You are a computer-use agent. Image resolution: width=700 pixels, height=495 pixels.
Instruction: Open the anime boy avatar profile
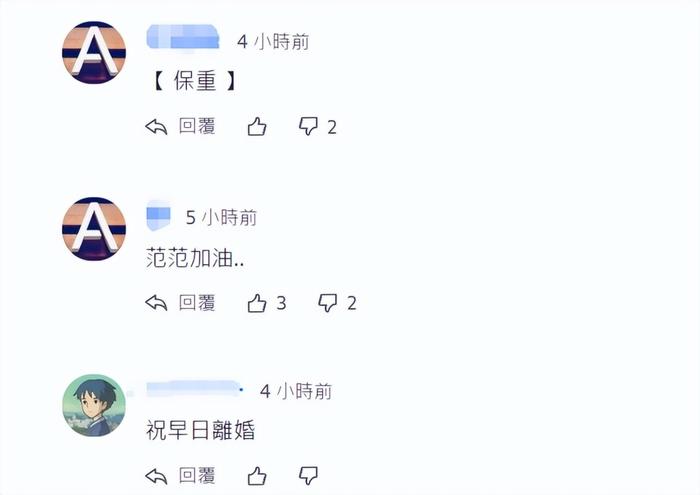94,405
